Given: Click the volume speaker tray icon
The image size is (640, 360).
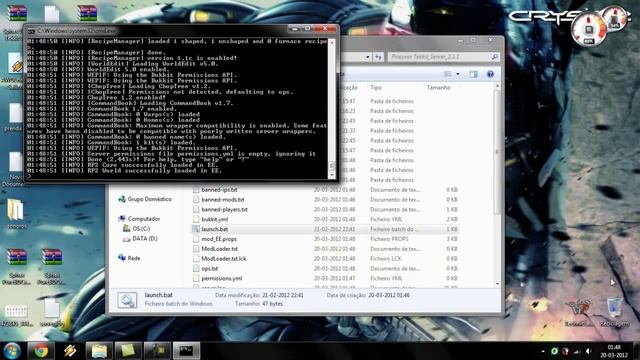Looking at the screenshot, I should (588, 351).
